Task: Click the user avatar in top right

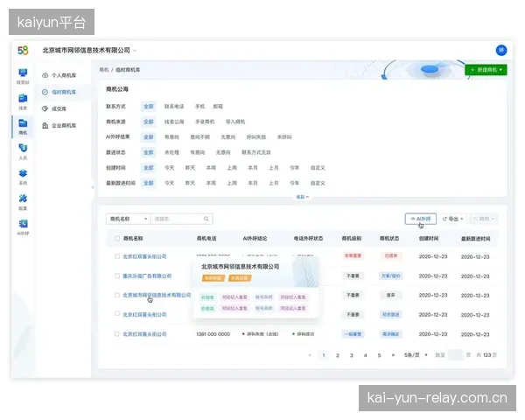Action: (x=501, y=50)
